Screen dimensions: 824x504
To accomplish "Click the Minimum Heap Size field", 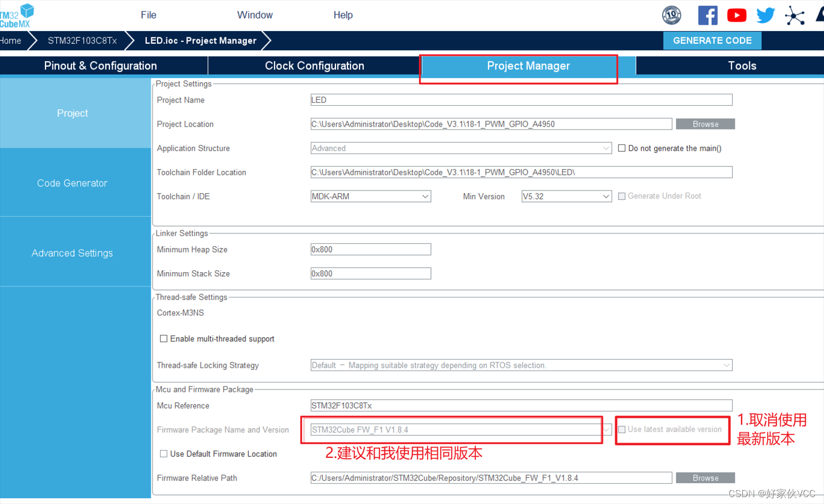I will pos(371,250).
